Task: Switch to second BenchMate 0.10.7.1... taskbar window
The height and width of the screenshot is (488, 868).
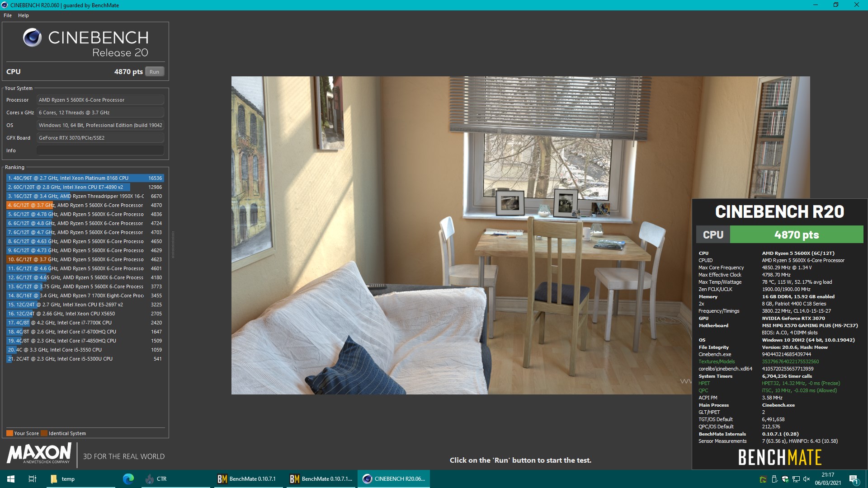Action: click(x=321, y=479)
